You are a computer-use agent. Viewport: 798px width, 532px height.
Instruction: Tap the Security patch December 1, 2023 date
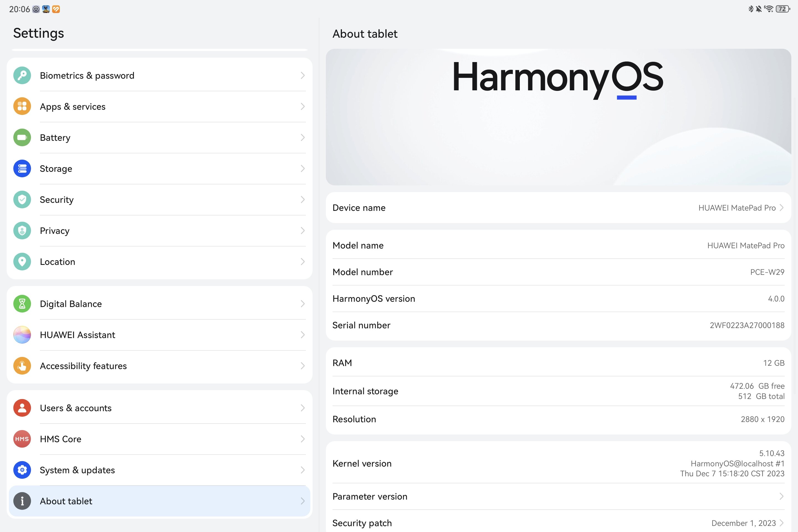point(743,523)
